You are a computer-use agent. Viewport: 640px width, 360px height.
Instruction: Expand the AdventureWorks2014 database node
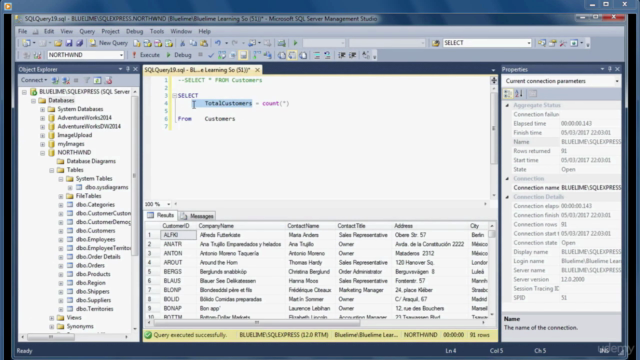42,118
